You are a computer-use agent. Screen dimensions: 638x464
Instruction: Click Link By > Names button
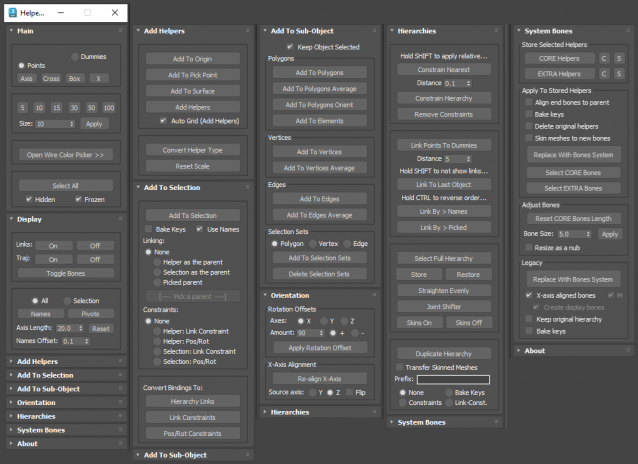tap(444, 211)
